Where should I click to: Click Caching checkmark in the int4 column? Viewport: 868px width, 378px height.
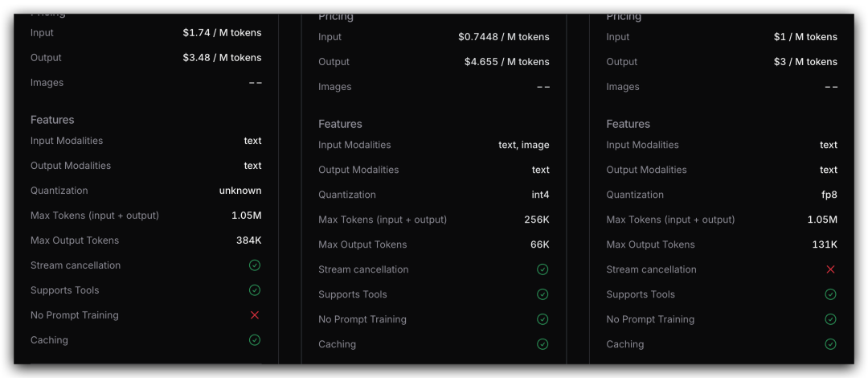[x=542, y=344]
